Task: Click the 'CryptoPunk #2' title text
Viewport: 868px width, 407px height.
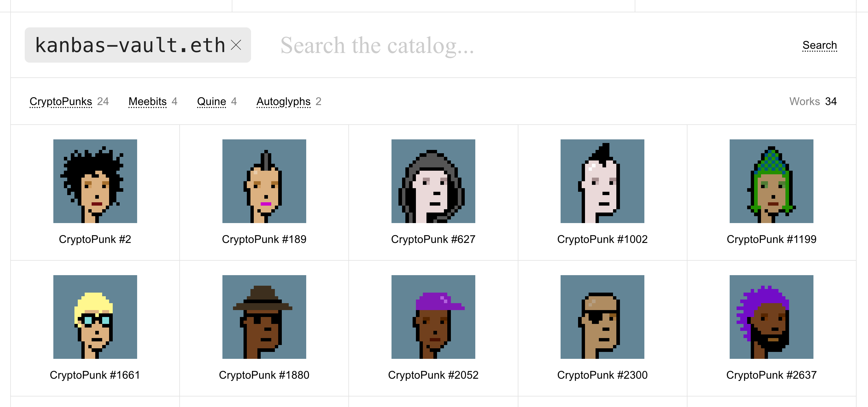Action: tap(95, 239)
